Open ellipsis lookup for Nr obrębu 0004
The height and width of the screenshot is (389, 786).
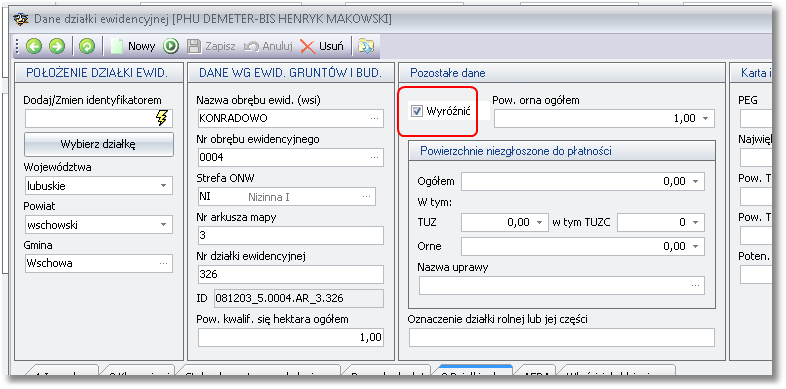[374, 157]
